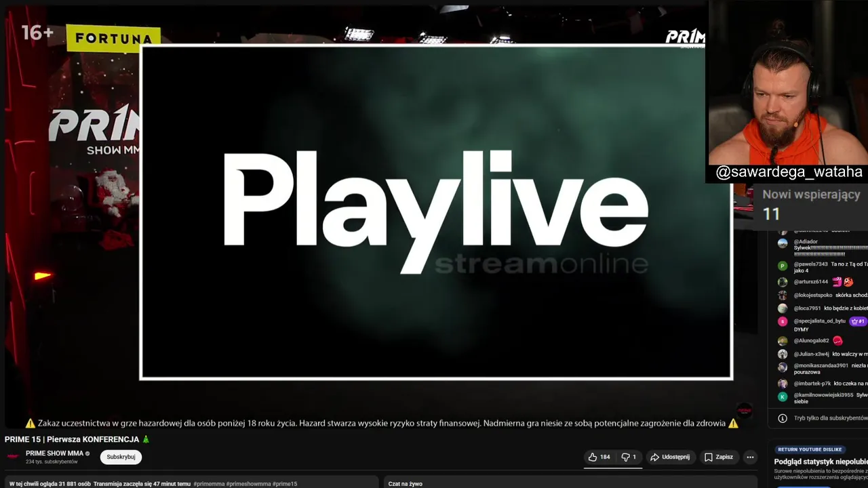The width and height of the screenshot is (868, 488).
Task: Click the @Alunogalo82 chat avatar
Action: (783, 341)
